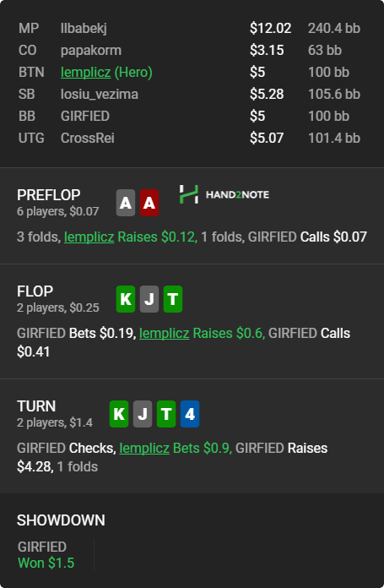
Task: Open lemplicz link in preflop action
Action: (x=89, y=237)
